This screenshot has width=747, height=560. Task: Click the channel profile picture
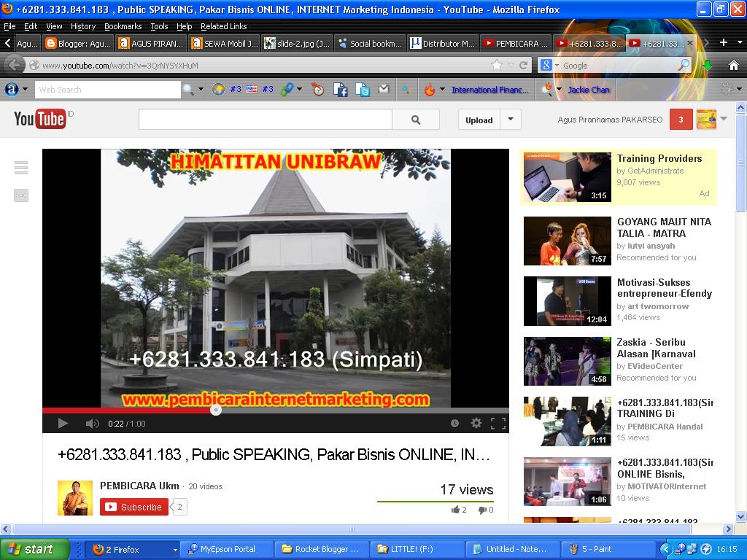click(75, 498)
